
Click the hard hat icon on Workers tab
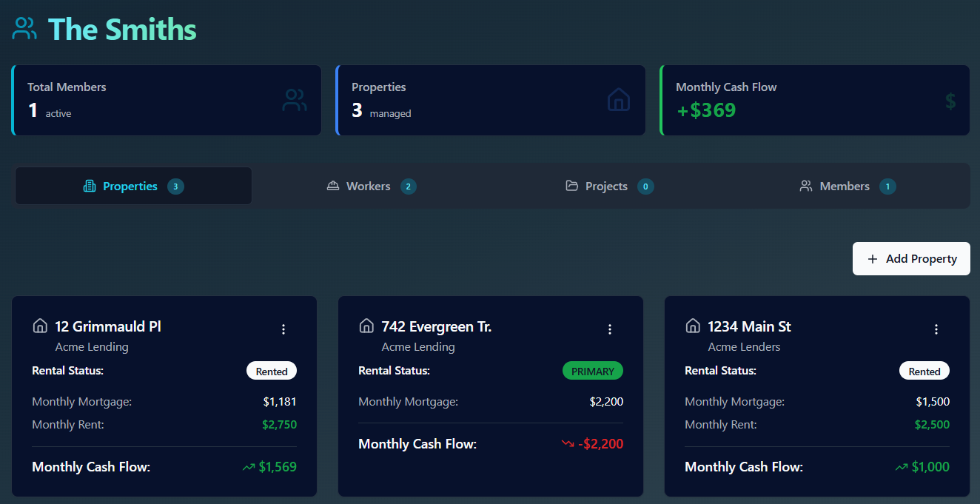point(333,186)
